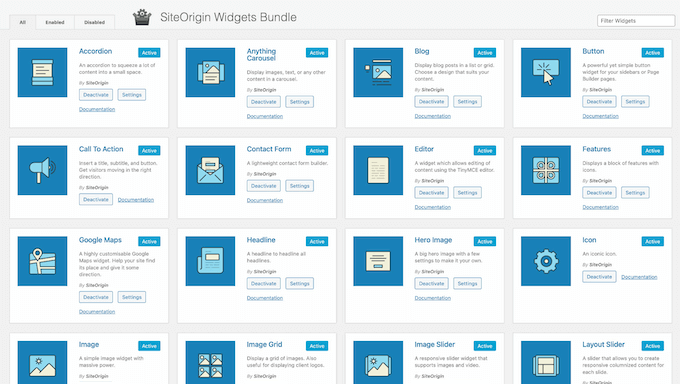Deactivate the Accordion widget
The height and width of the screenshot is (384, 680).
point(96,95)
